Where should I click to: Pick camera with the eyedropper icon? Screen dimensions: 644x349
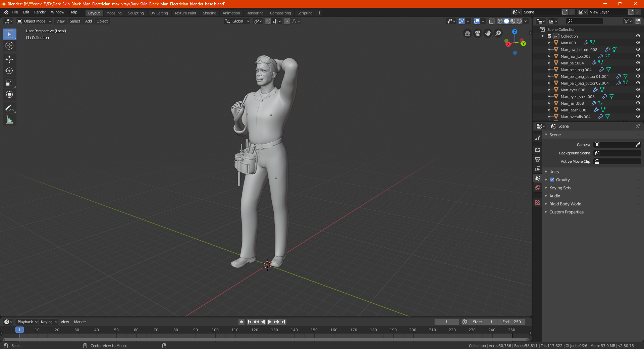638,145
